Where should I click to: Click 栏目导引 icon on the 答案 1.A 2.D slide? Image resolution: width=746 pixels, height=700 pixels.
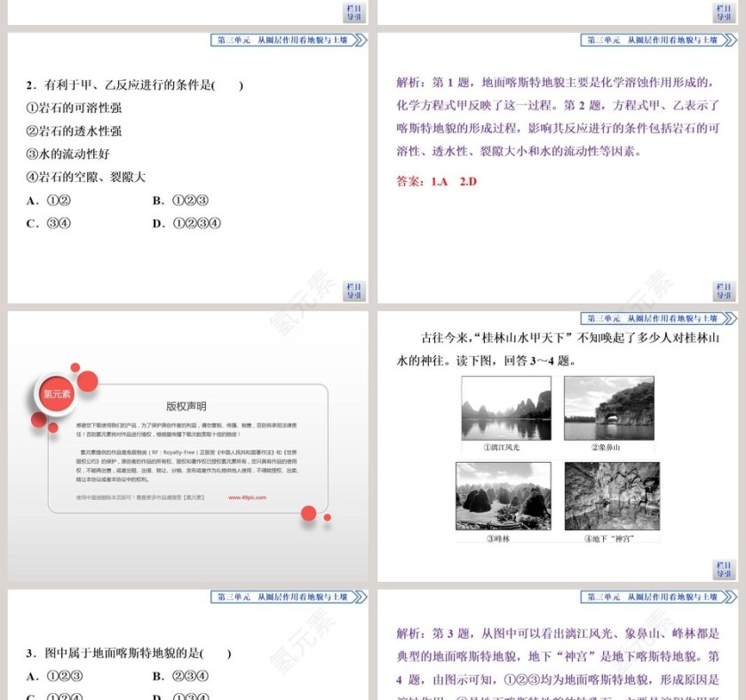coord(724,290)
